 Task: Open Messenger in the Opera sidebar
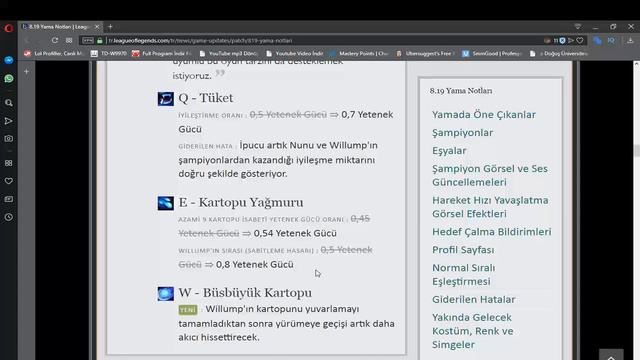click(9, 60)
